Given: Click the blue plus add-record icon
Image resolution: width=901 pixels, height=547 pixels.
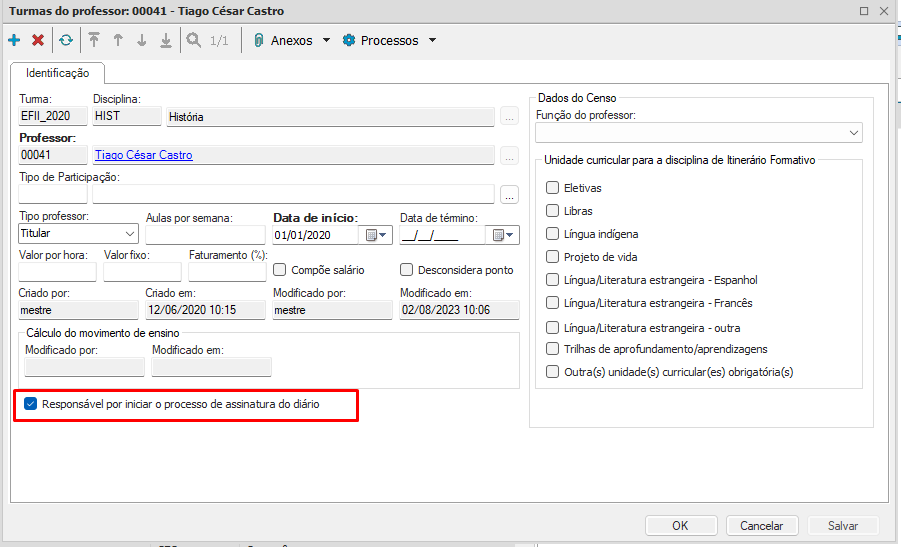Looking at the screenshot, I should tap(14, 41).
